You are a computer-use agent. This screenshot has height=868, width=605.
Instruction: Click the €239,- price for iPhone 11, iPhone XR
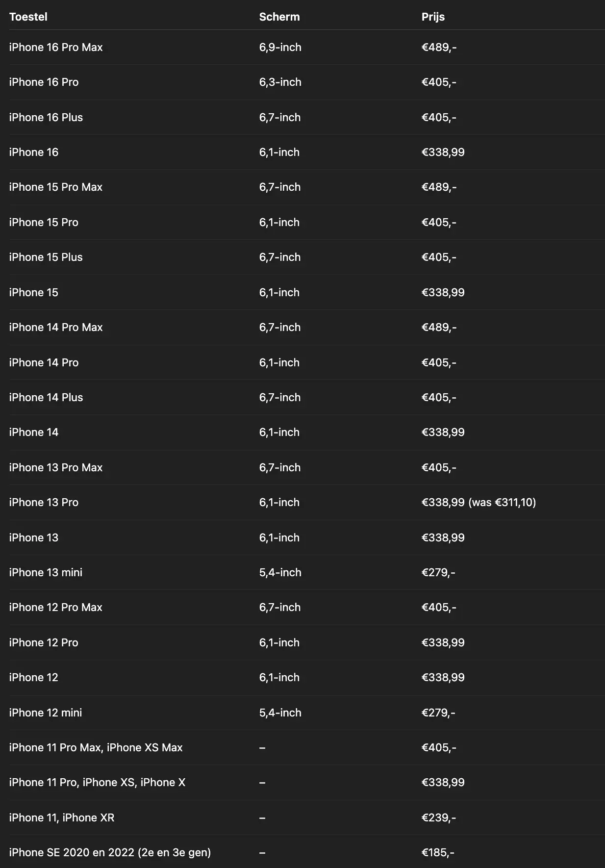[x=439, y=817]
